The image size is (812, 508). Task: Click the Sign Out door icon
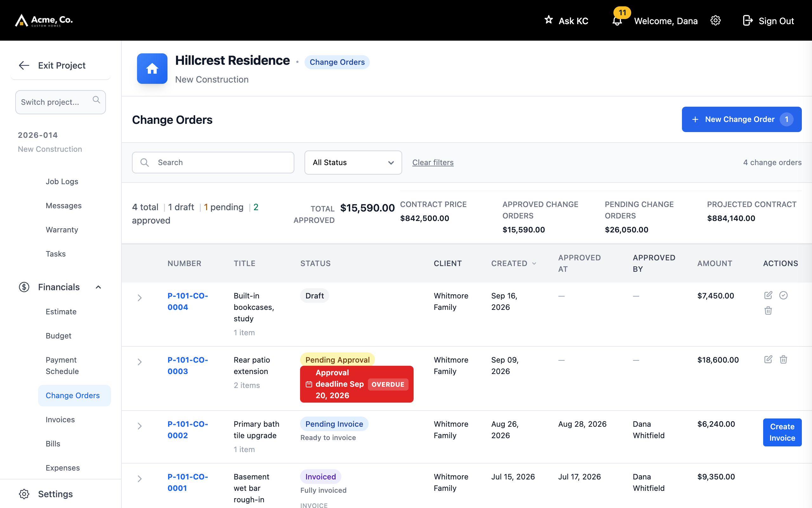[x=747, y=21]
